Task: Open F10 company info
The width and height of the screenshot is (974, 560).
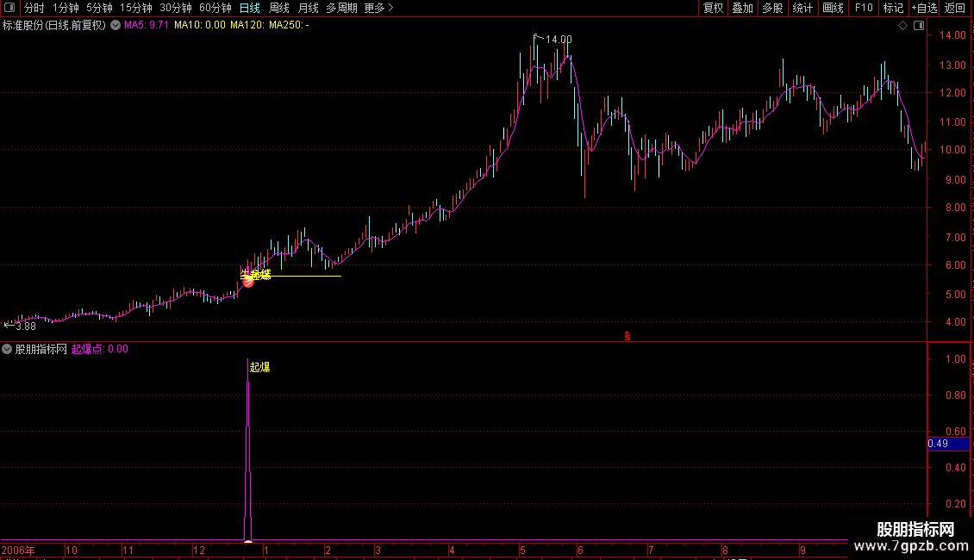Action: click(864, 8)
